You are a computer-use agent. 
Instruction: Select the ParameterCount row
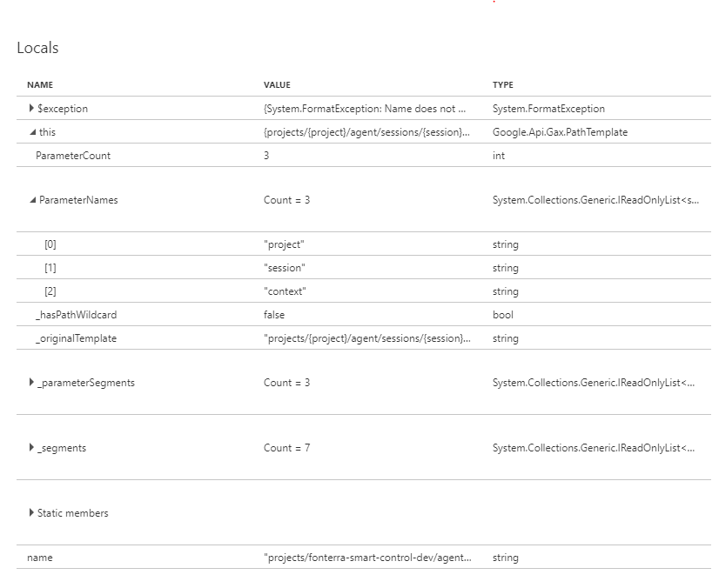click(x=364, y=156)
